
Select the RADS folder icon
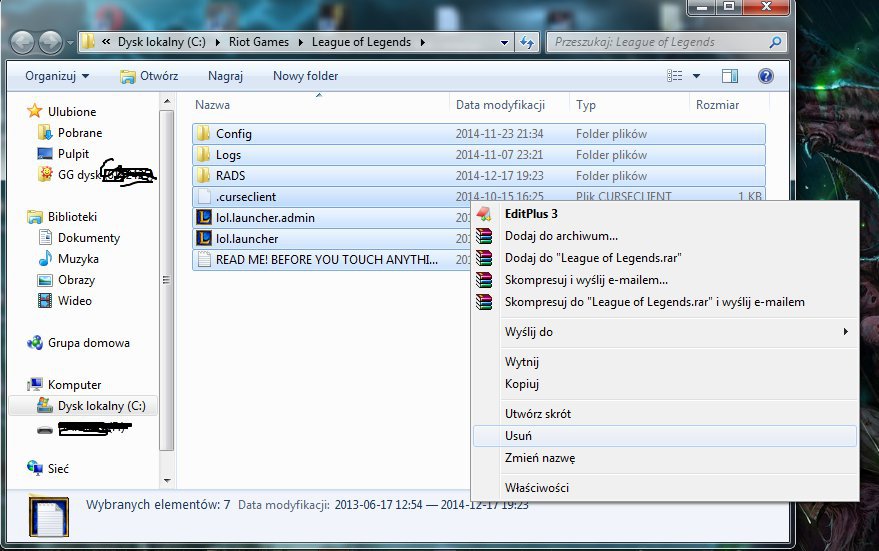[204, 175]
